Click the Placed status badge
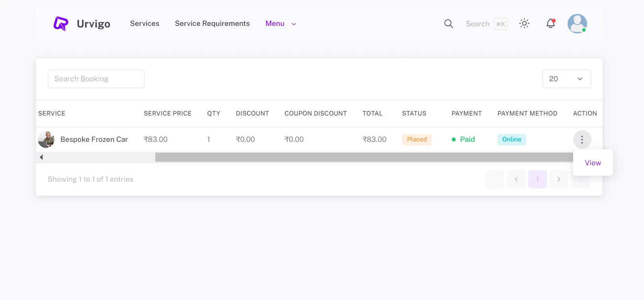Screen dimensions: 644x300 click(x=417, y=139)
